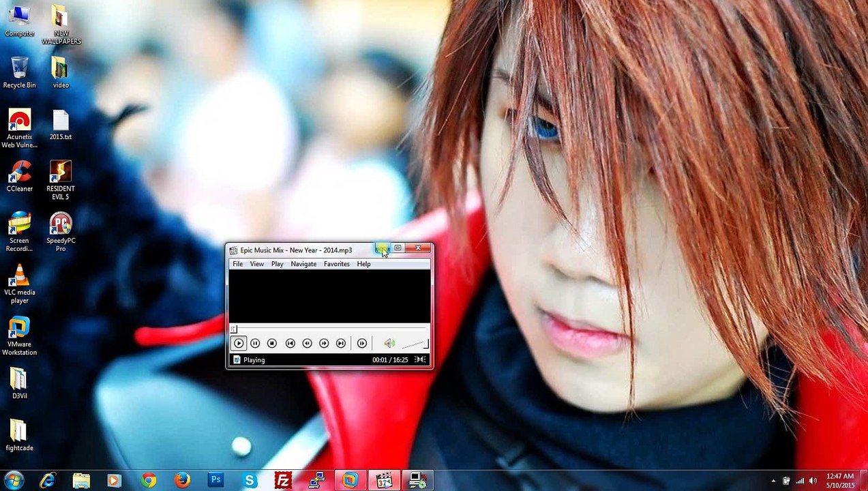The image size is (868, 491).
Task: Select the fightcade folder
Action: [x=19, y=436]
